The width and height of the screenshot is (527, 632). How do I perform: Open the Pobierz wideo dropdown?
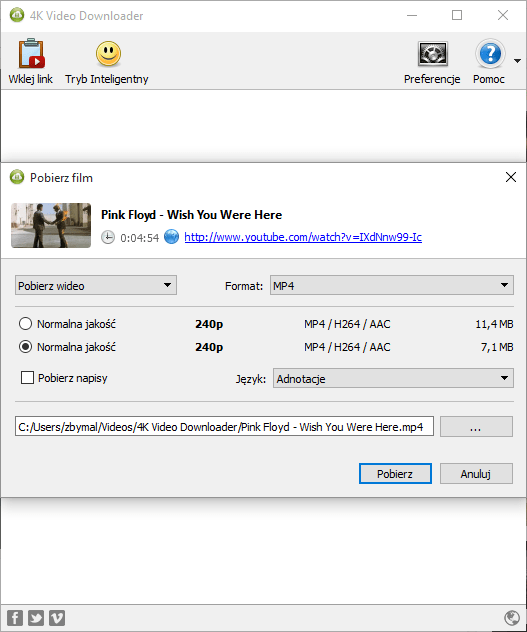coord(96,285)
